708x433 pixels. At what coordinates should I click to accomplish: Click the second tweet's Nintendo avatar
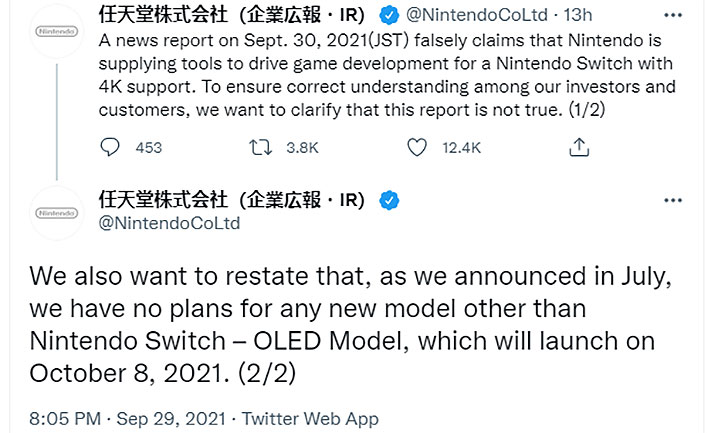56,213
